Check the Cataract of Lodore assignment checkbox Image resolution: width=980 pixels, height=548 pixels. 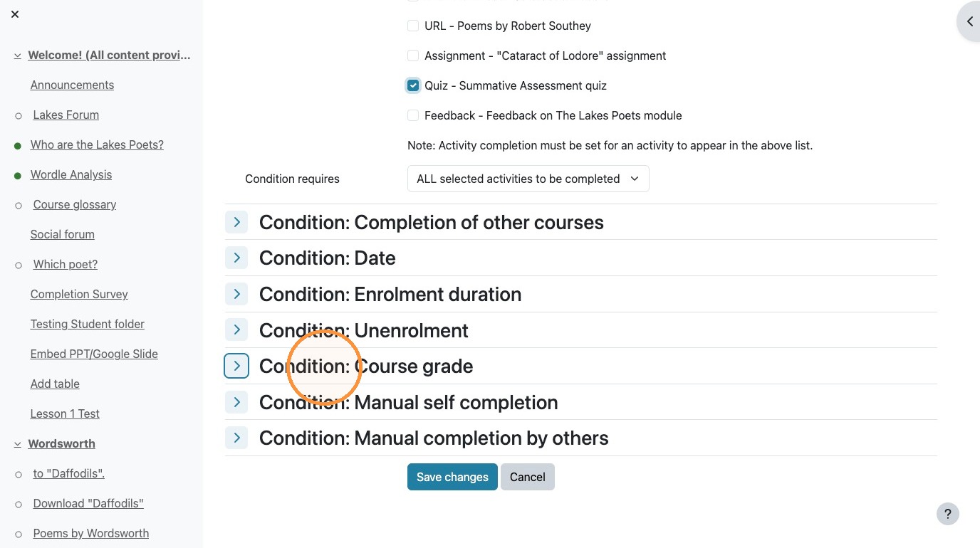click(413, 56)
